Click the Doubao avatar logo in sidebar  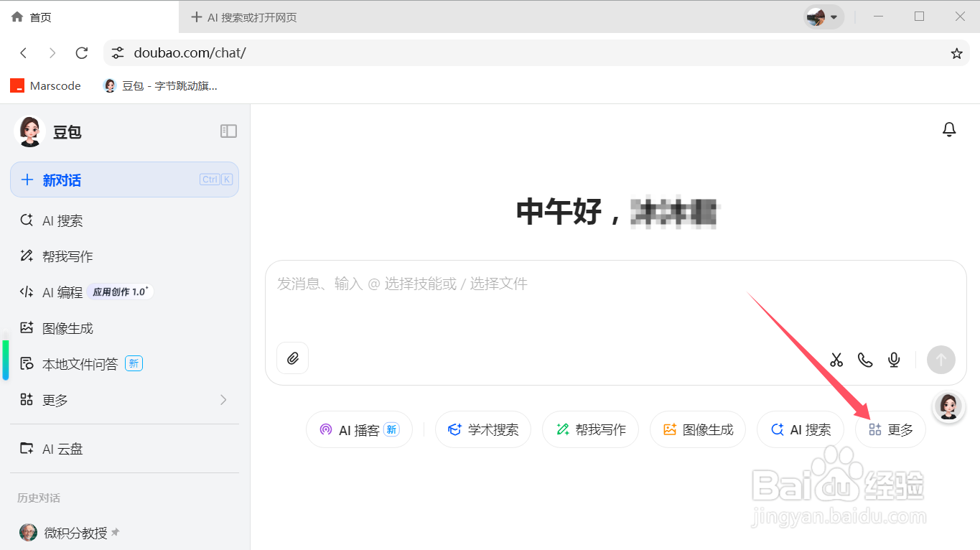coord(29,131)
